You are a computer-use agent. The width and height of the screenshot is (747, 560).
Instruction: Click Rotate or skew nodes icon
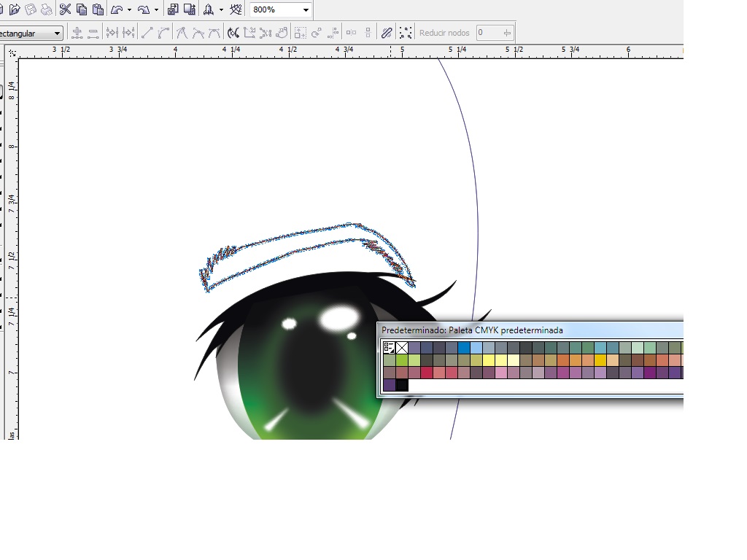(317, 33)
